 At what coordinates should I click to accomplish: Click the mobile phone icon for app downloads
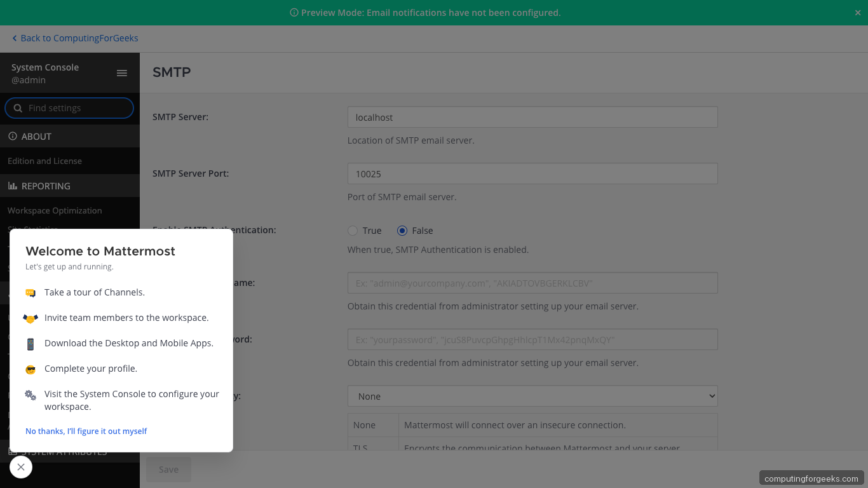[30, 343]
